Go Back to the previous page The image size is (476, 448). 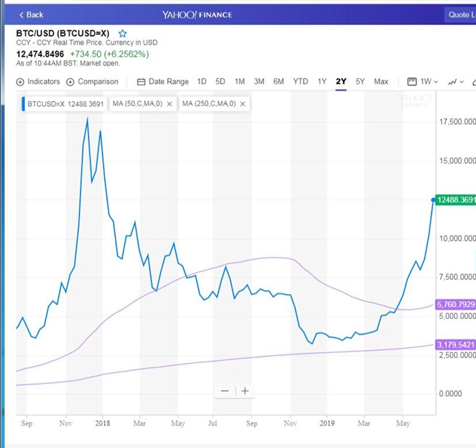(x=31, y=15)
